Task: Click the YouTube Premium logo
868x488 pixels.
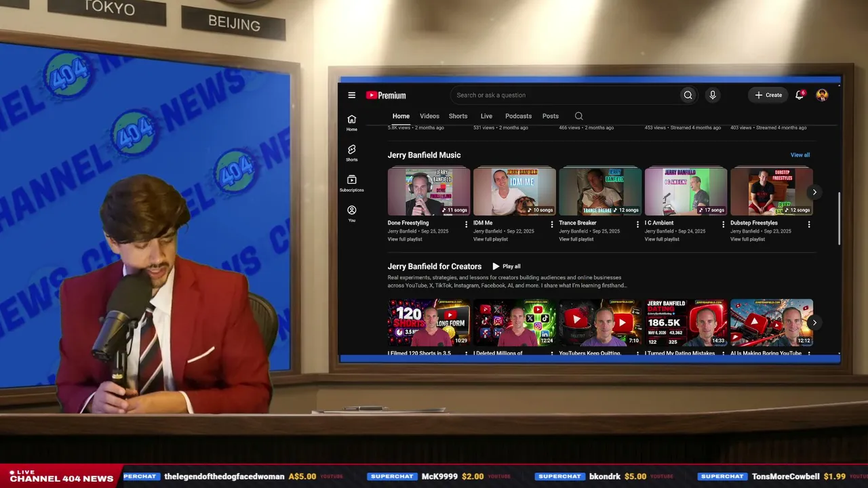Action: click(386, 96)
